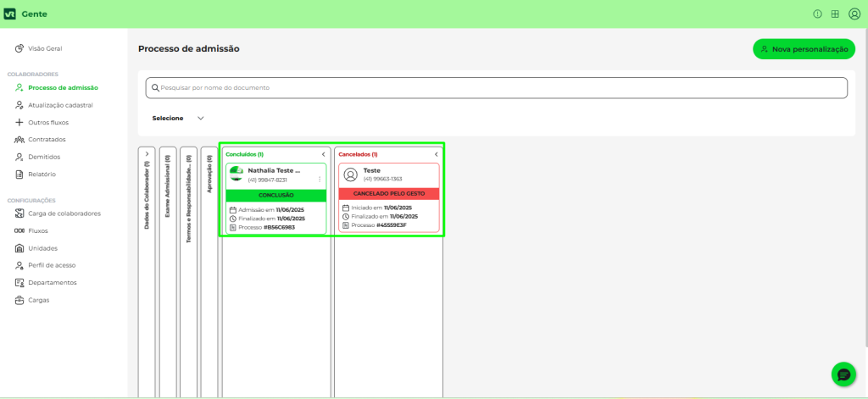Open the alert info icon in header
Image resolution: width=868 pixels, height=399 pixels.
pyautogui.click(x=817, y=14)
